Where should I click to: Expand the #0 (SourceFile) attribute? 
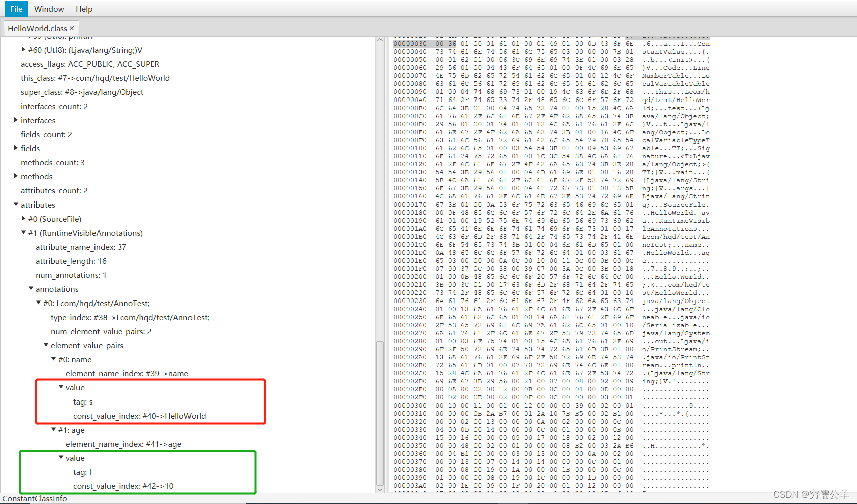point(23,219)
